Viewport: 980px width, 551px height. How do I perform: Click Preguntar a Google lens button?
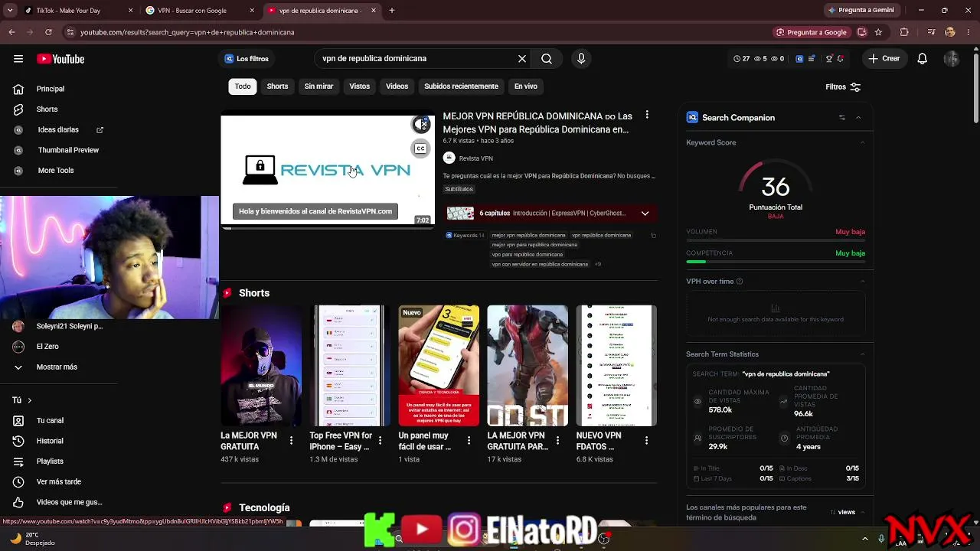tap(811, 32)
